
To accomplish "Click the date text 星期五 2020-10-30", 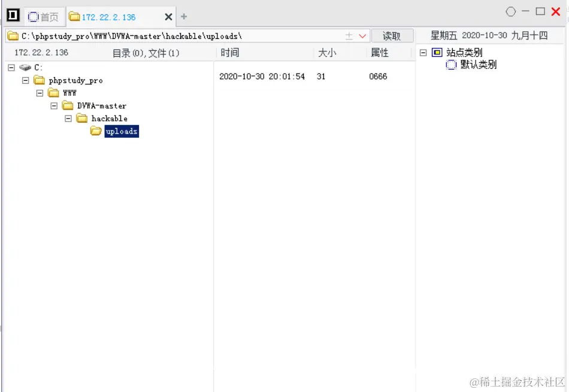I will (469, 35).
